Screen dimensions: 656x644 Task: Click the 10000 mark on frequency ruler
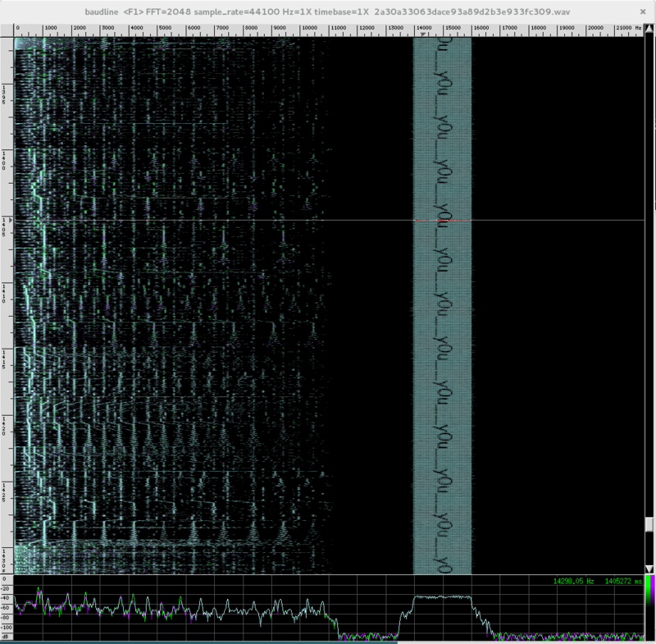[x=309, y=28]
